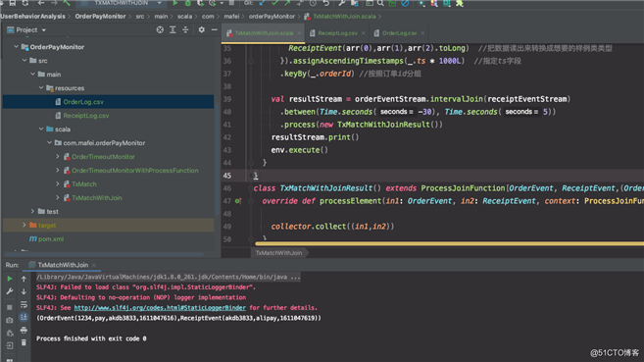The width and height of the screenshot is (644, 362).
Task: Click resultStream.print() on line 42
Action: coord(315,137)
